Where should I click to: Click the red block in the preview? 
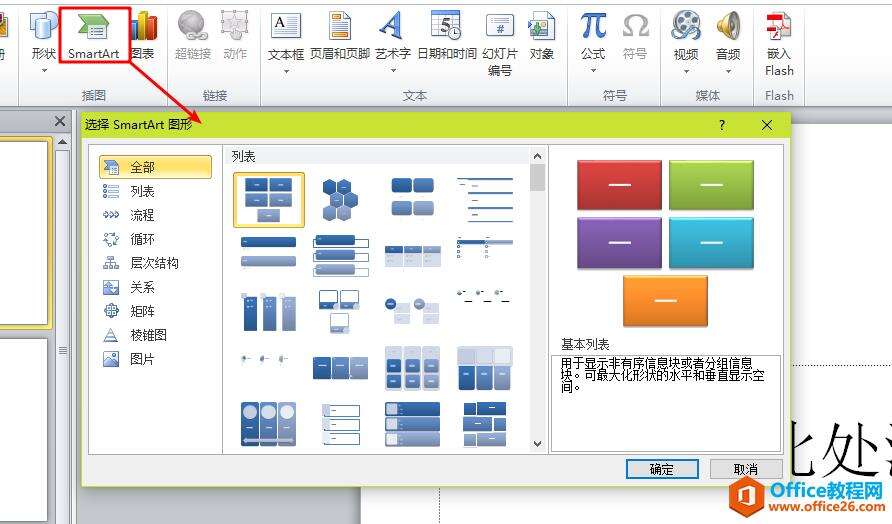point(620,185)
